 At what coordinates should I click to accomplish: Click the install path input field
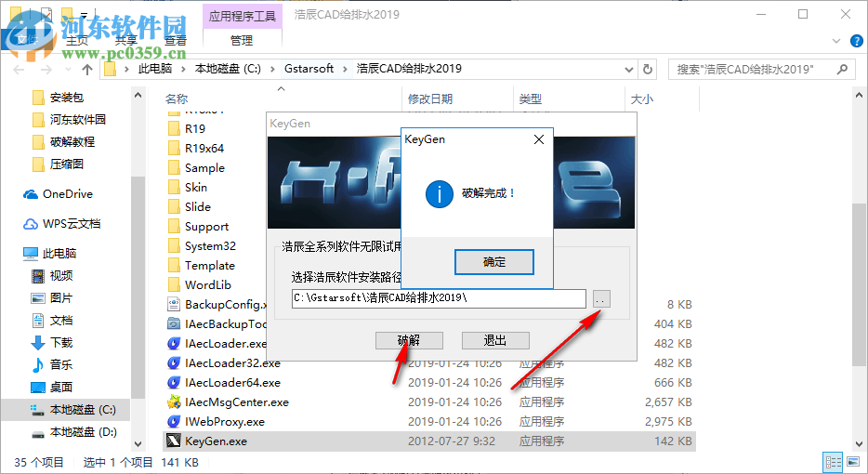point(439,298)
